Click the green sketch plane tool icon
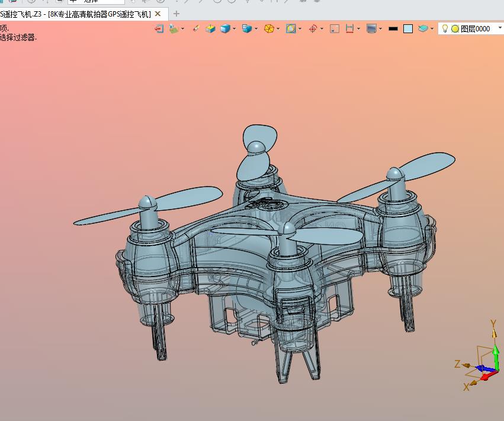 [x=174, y=29]
